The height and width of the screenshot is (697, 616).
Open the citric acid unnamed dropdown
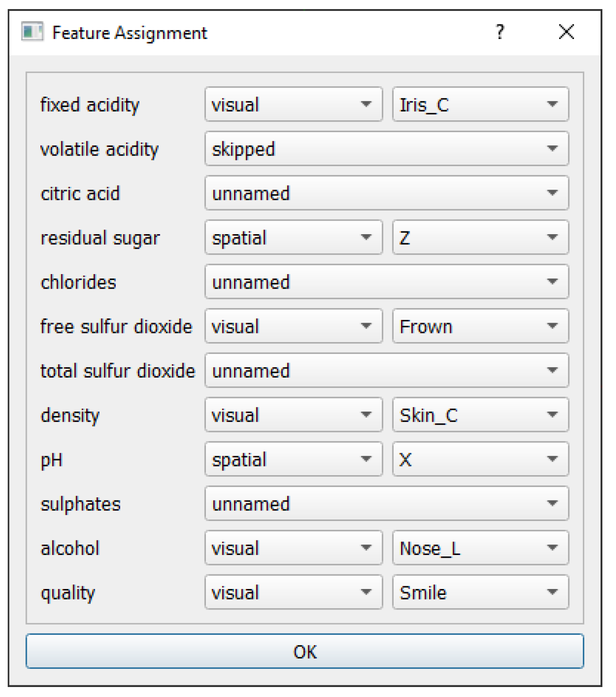coord(386,193)
